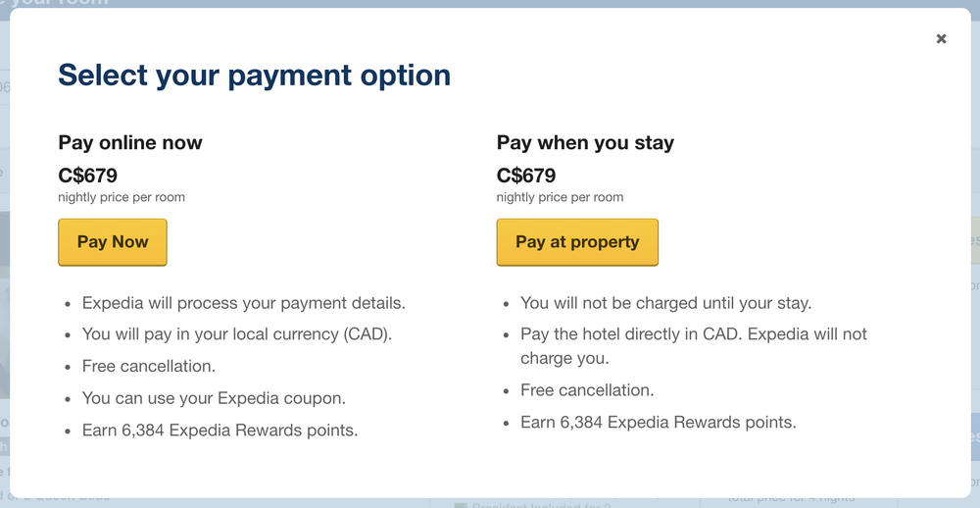Click the Rewards points line under Pay online now
Image resolution: width=980 pixels, height=508 pixels.
click(220, 430)
